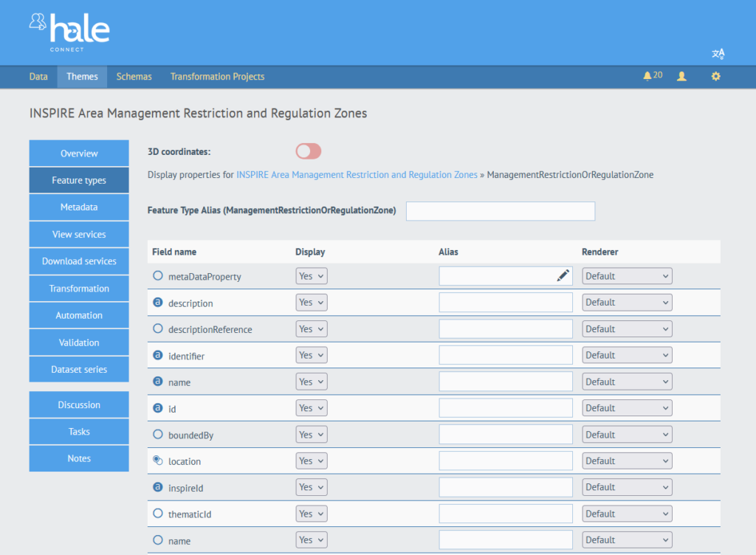Click the circle icon beside boundedBy

click(x=157, y=435)
